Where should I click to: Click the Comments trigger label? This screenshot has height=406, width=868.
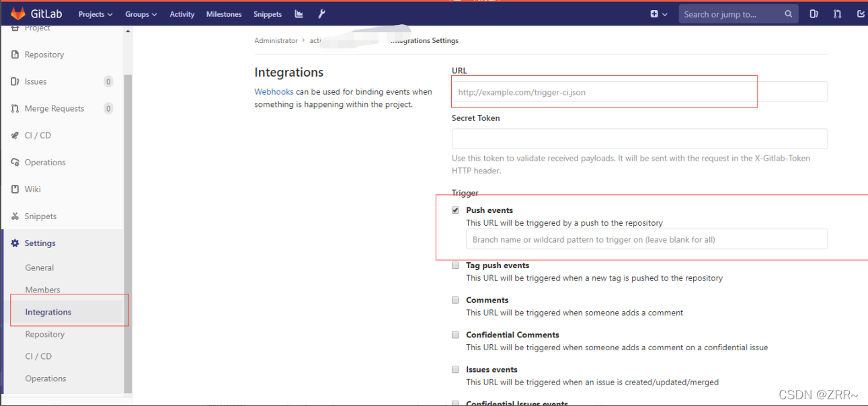[487, 300]
